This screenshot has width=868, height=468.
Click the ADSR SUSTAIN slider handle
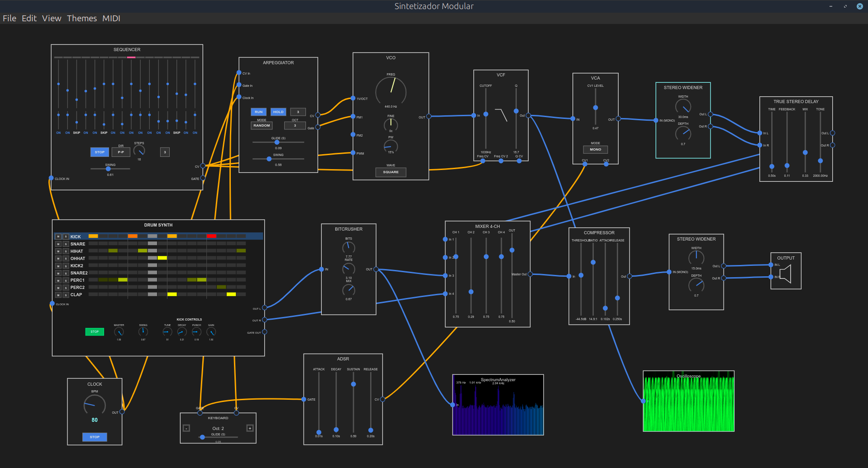[353, 384]
